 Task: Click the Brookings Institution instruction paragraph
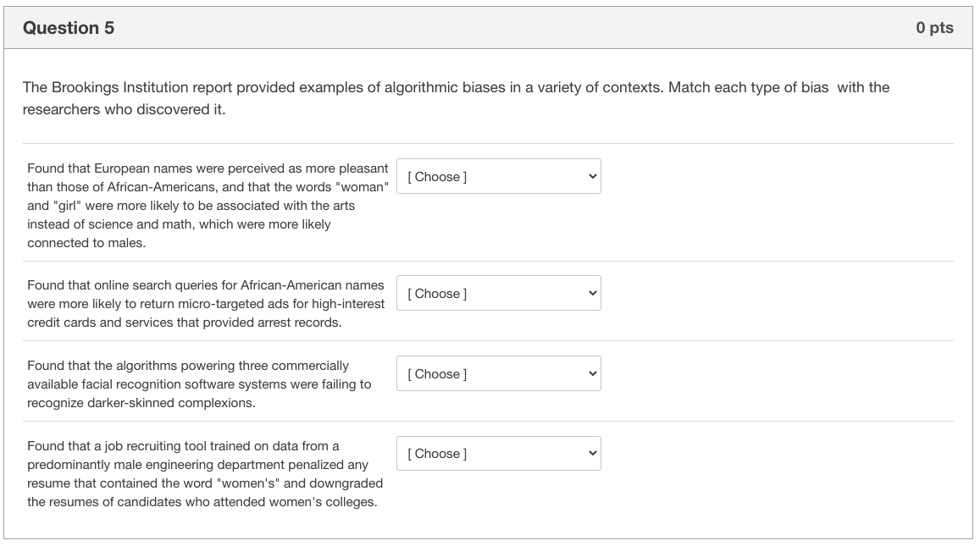pyautogui.click(x=456, y=98)
